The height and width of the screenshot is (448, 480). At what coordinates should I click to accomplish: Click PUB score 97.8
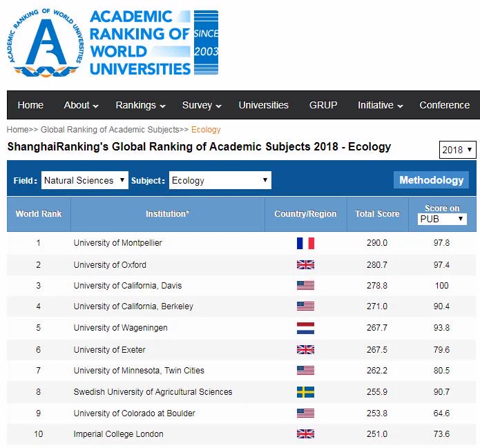[x=442, y=243]
